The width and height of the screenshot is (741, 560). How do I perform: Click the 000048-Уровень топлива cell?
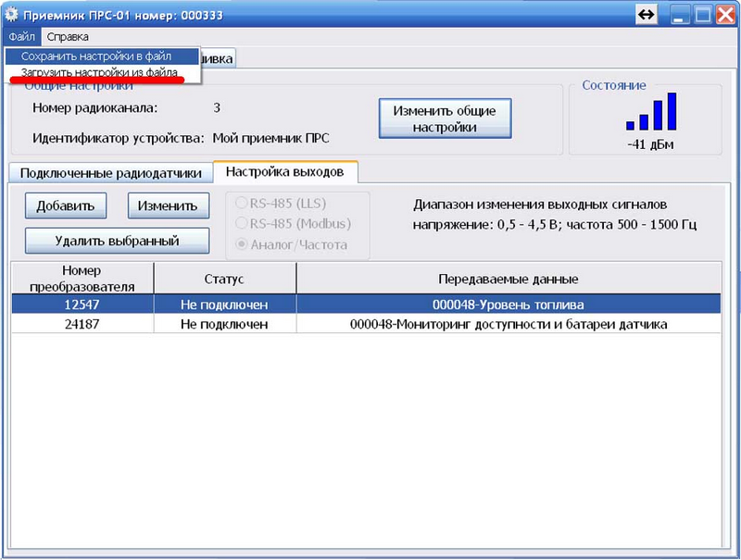click(x=509, y=305)
